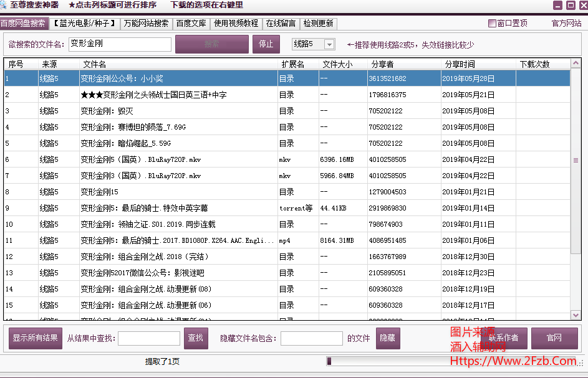
Task: Maximize the window using title bar button
Action: pos(570,6)
